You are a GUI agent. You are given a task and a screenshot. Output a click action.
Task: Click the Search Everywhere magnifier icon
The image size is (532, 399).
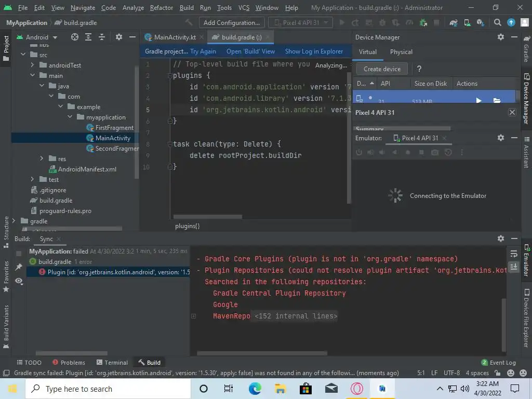(497, 23)
